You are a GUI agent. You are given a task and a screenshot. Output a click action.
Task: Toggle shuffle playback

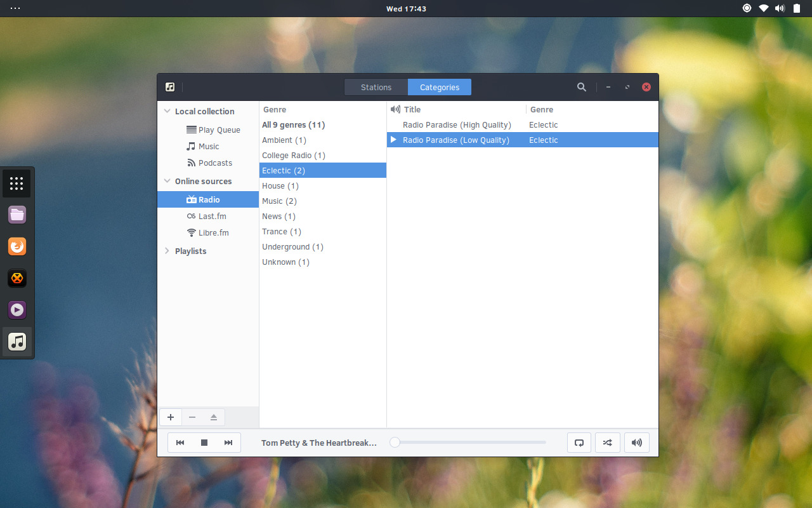click(x=608, y=443)
